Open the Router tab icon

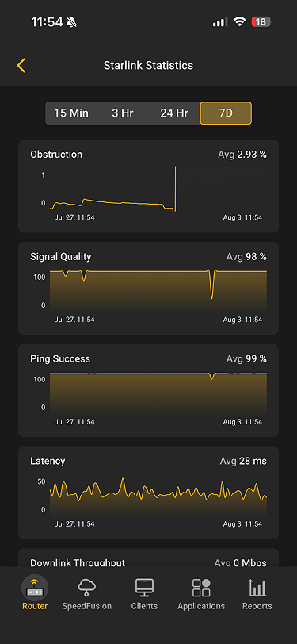tap(35, 588)
